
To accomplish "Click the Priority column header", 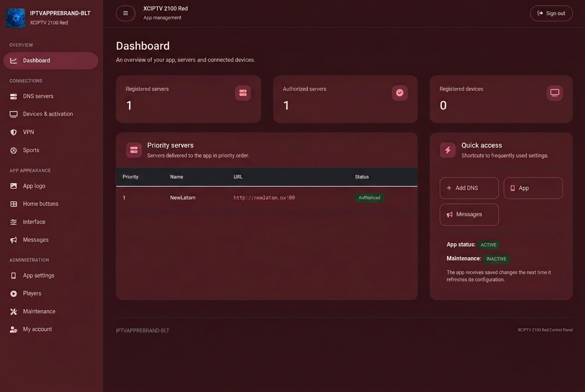I will [131, 177].
